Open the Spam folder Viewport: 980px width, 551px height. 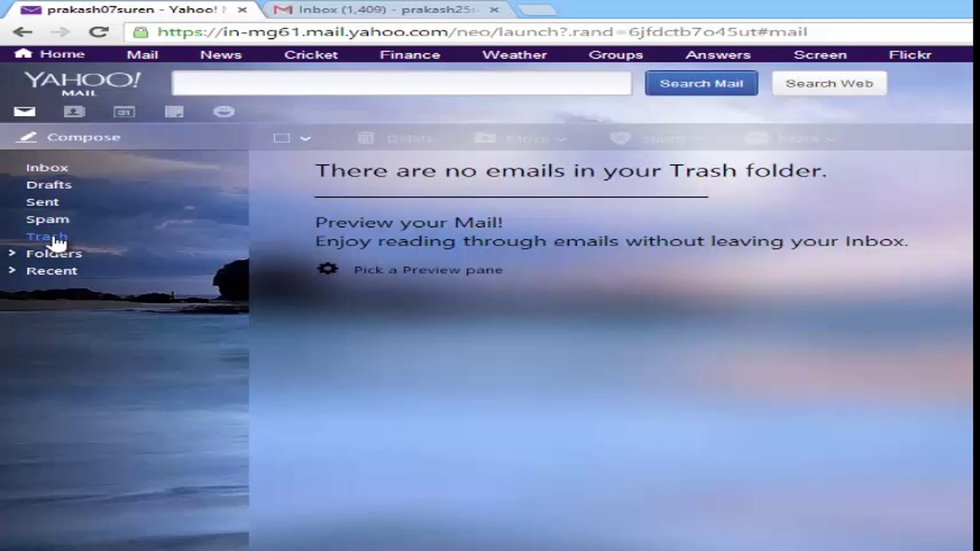pyautogui.click(x=47, y=219)
